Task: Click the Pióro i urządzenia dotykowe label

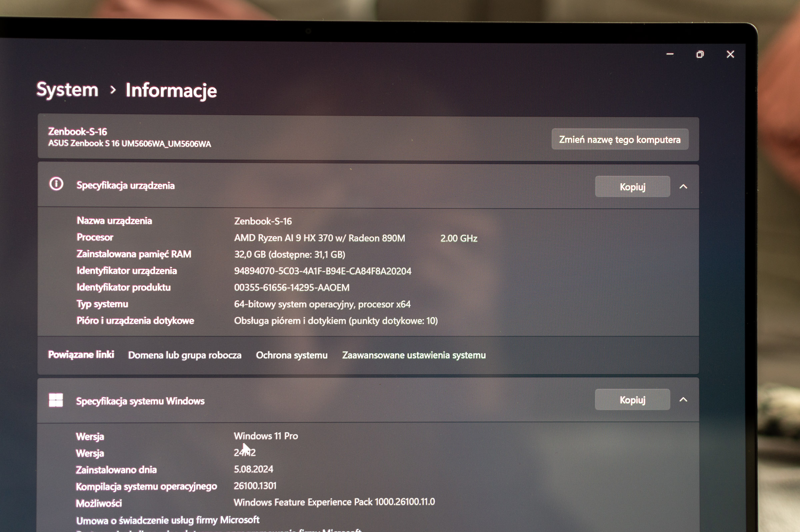Action: pyautogui.click(x=135, y=321)
